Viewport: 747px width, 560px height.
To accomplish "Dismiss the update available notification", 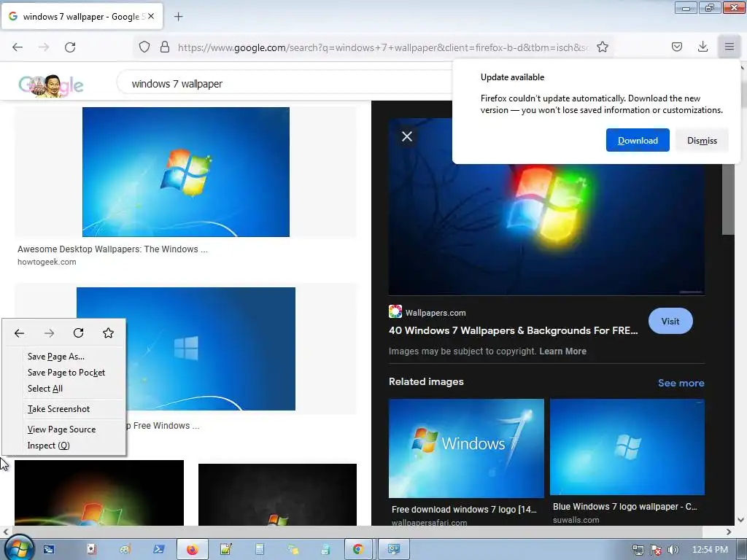I will 702,140.
